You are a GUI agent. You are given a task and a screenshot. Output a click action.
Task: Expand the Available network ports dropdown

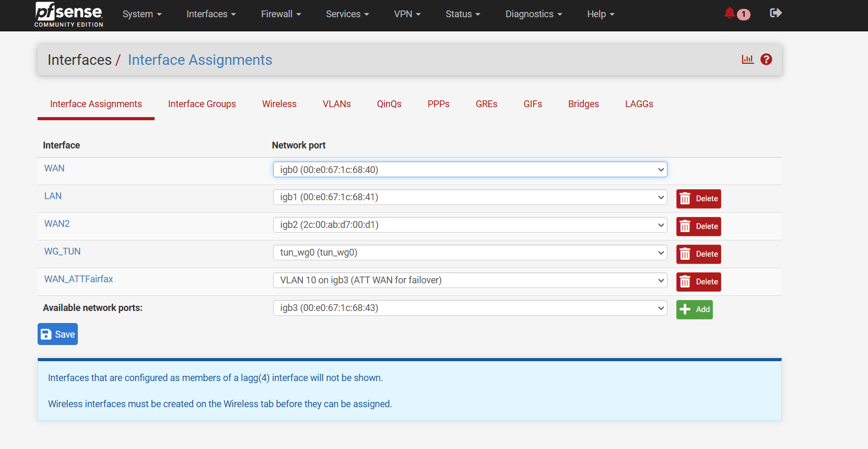pos(470,308)
